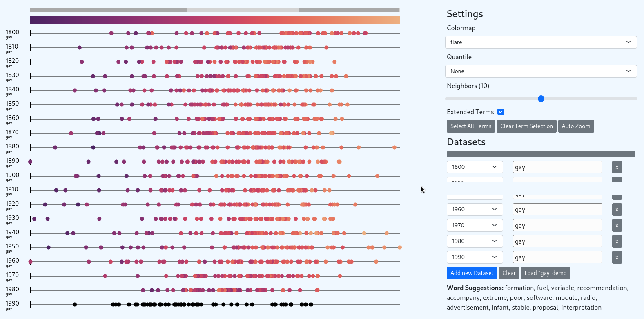Change the 1990 dataset year dropdown
The height and width of the screenshot is (319, 644).
pyautogui.click(x=475, y=257)
